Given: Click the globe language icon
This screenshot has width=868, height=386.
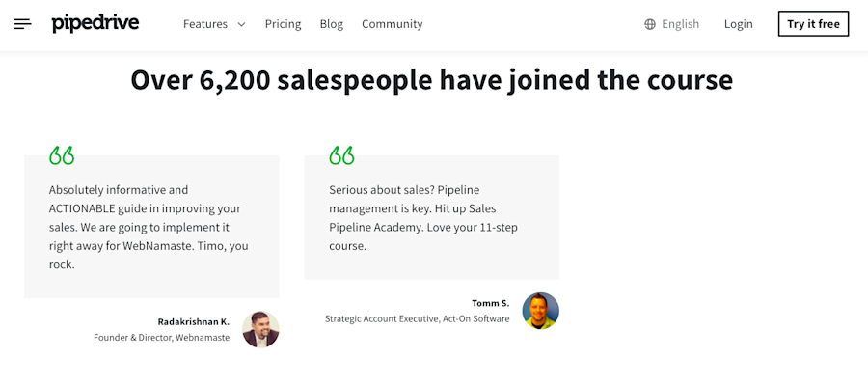Looking at the screenshot, I should 650,24.
